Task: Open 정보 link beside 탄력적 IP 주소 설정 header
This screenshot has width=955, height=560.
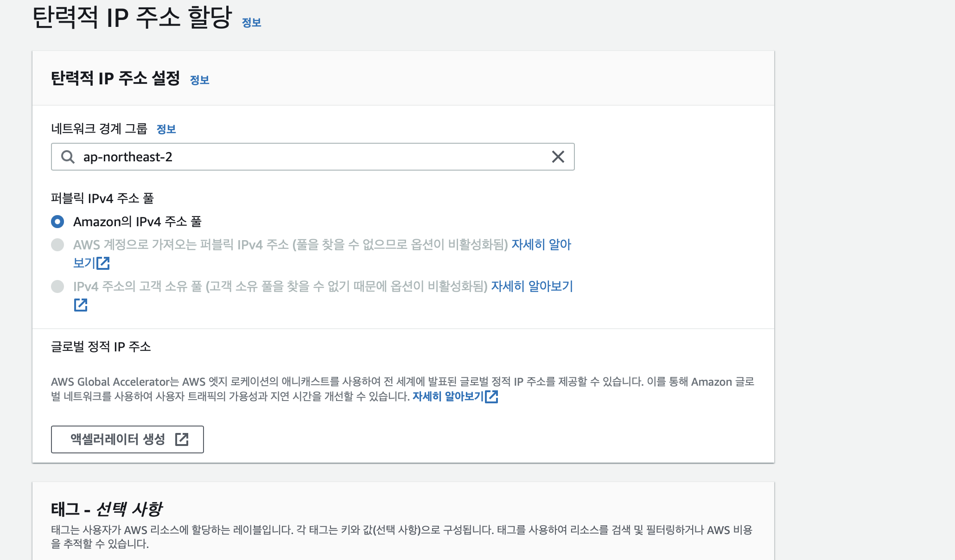Action: [199, 80]
